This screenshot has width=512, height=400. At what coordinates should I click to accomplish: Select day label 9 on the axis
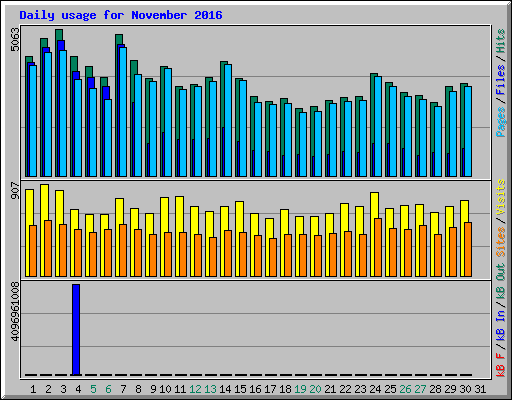coord(153,389)
